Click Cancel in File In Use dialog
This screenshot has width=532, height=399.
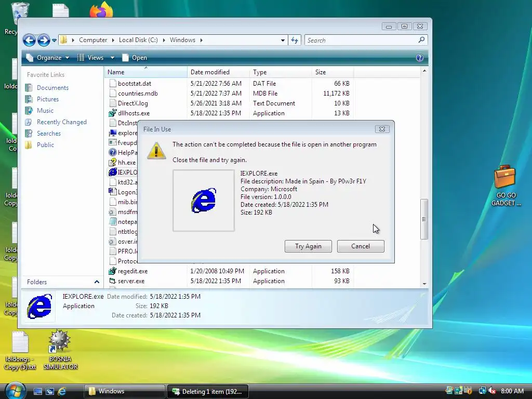pyautogui.click(x=361, y=246)
